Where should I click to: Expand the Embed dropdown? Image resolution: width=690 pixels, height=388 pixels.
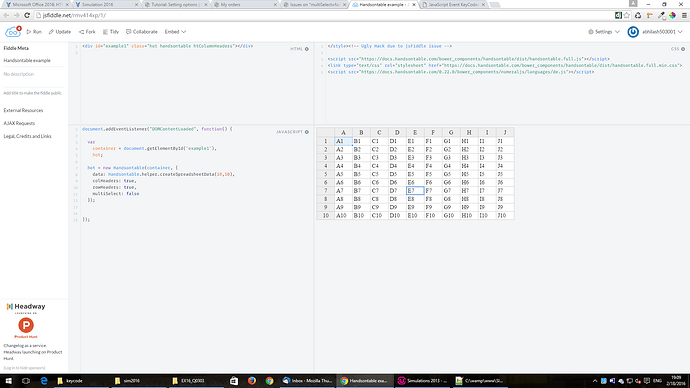175,32
